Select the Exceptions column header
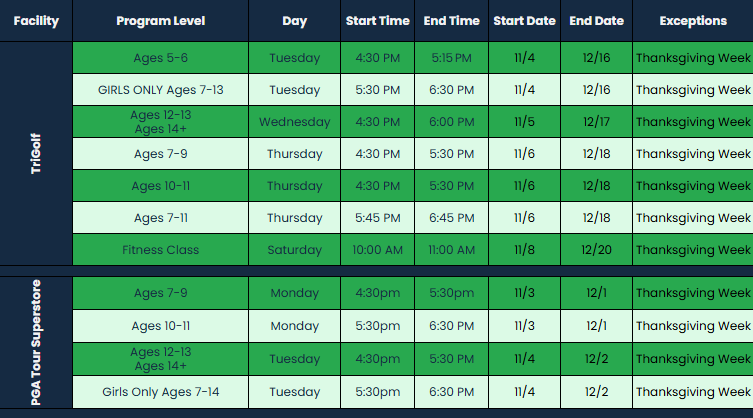 point(693,21)
